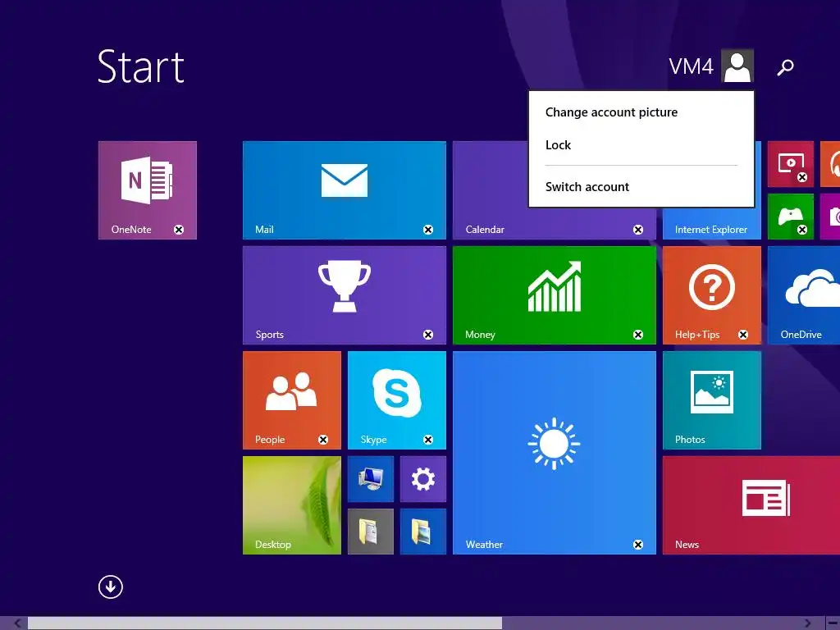
Task: Open the Pictures folder tile
Action: coord(422,532)
